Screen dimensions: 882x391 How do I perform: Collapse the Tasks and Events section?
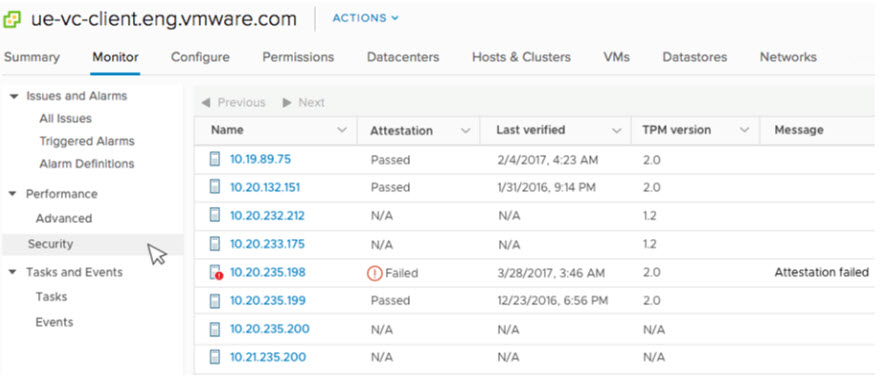point(14,272)
